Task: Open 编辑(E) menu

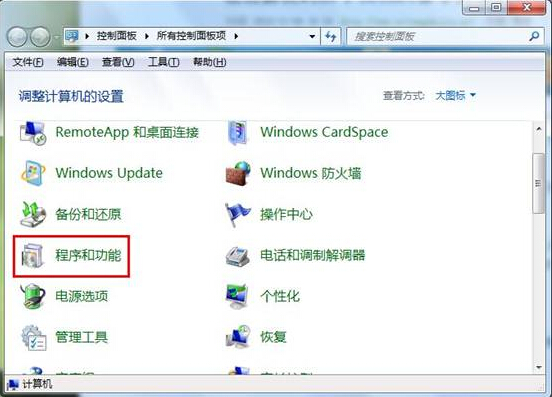Action: pyautogui.click(x=73, y=63)
